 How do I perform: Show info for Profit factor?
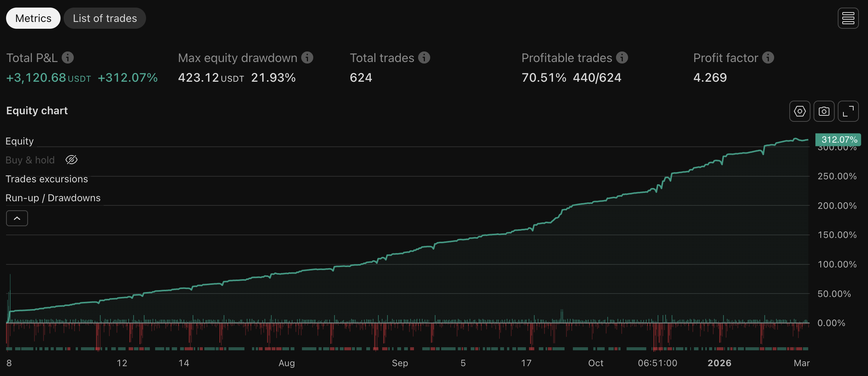tap(768, 57)
